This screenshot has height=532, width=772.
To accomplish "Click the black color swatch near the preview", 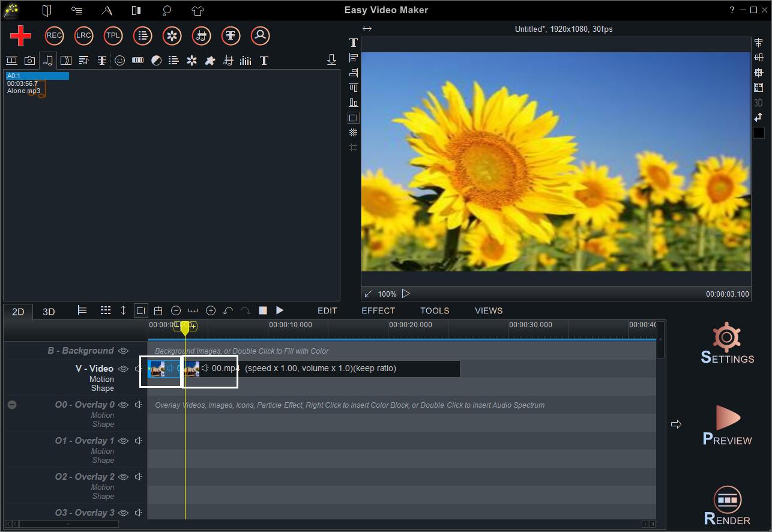I will click(758, 132).
